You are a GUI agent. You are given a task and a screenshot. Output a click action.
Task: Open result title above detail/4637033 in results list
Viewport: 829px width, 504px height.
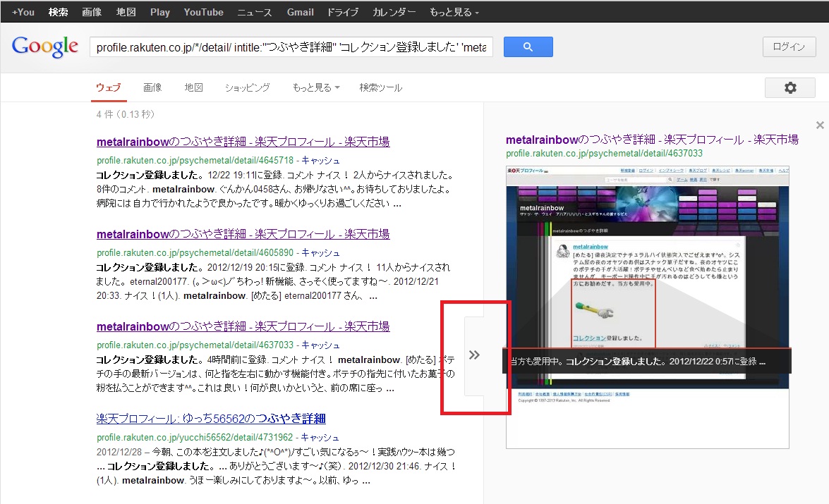(243, 326)
